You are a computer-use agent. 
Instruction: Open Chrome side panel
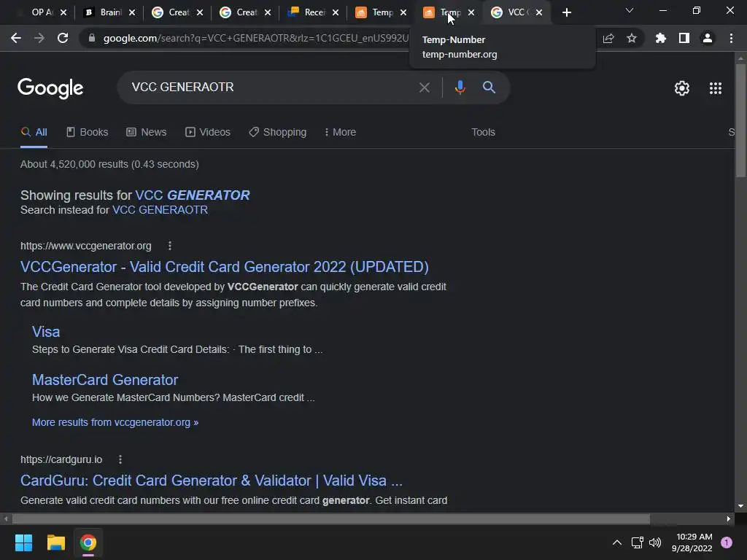point(684,38)
